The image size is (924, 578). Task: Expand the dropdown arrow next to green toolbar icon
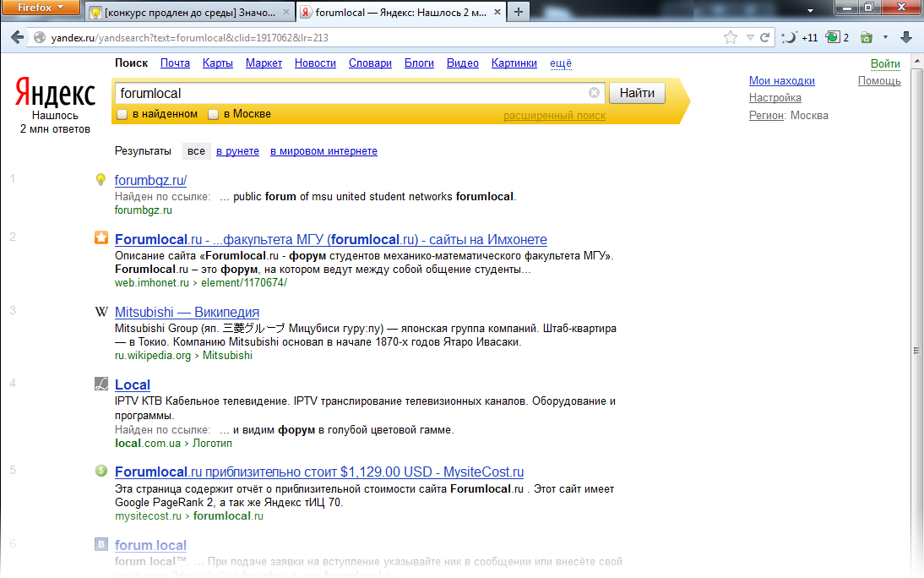pyautogui.click(x=885, y=38)
